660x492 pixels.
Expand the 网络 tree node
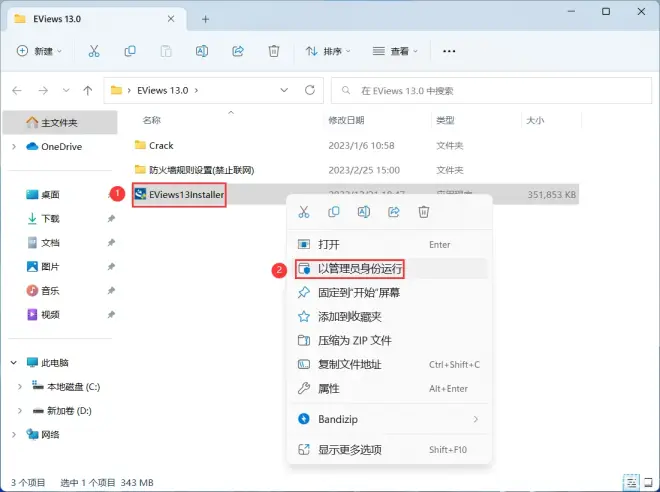pyautogui.click(x=14, y=434)
